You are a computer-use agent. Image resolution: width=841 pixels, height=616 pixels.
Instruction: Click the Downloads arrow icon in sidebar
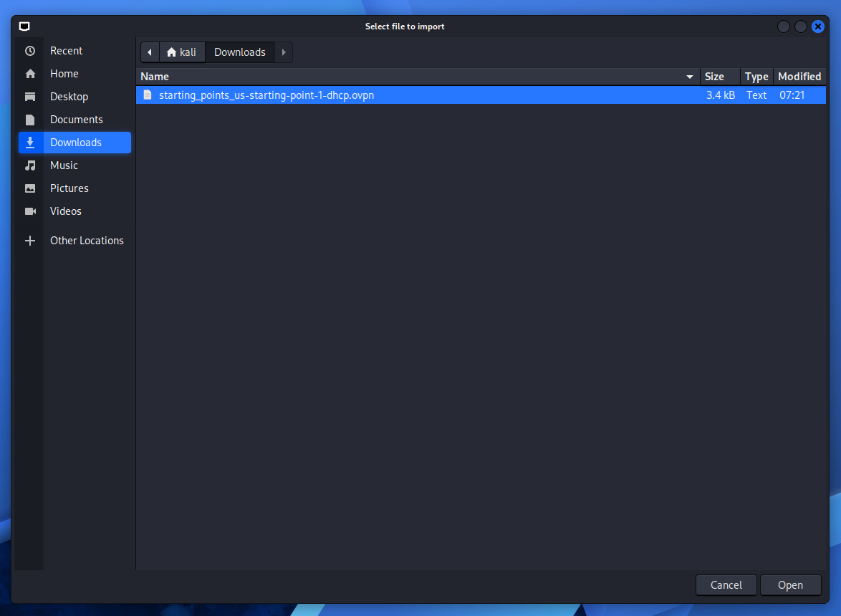pos(30,143)
